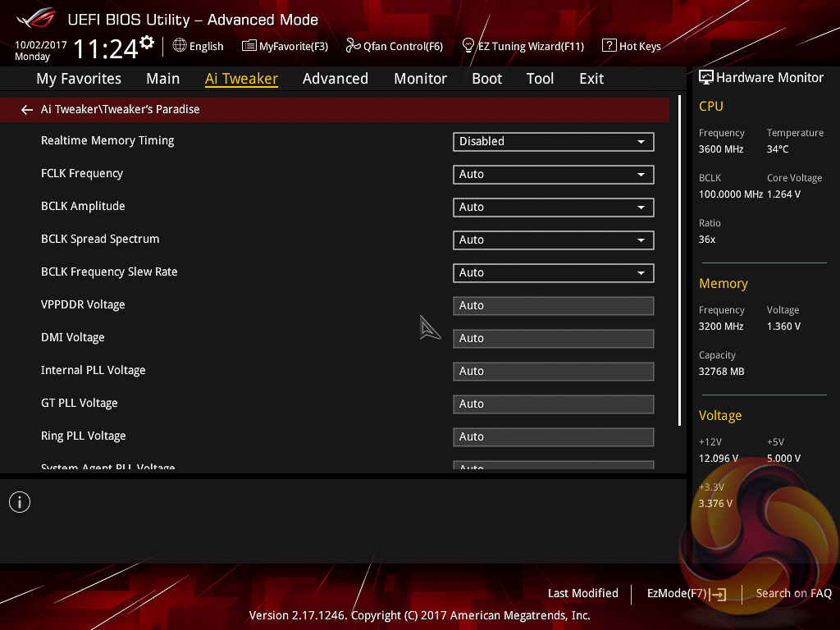Screen dimensions: 840x630
Task: Select GT PLL Voltage label
Action: click(x=80, y=403)
